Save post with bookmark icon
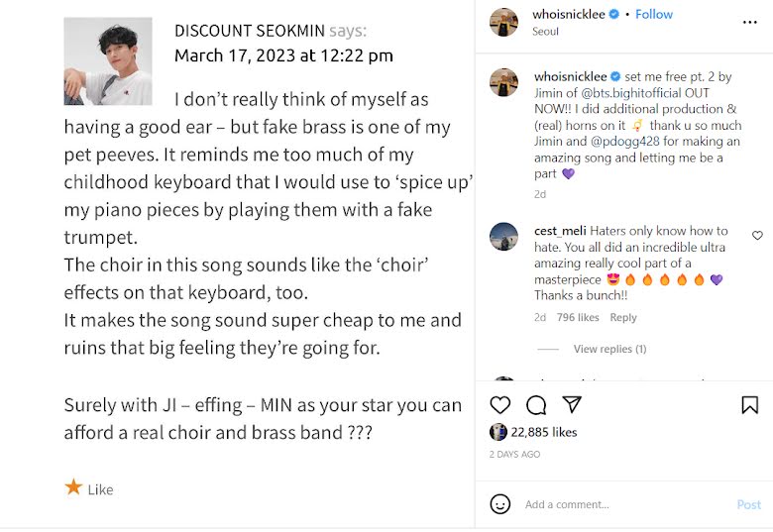The image size is (773, 532). tap(749, 404)
